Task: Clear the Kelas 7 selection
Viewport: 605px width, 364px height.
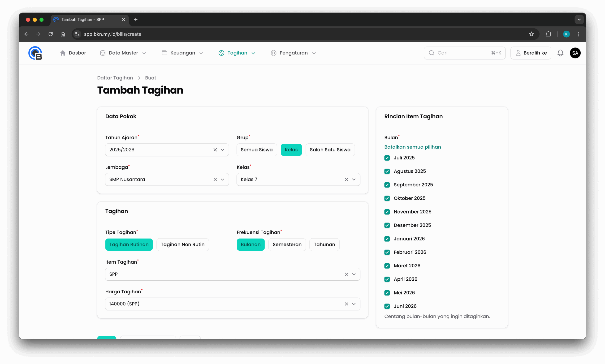Action: 346,179
